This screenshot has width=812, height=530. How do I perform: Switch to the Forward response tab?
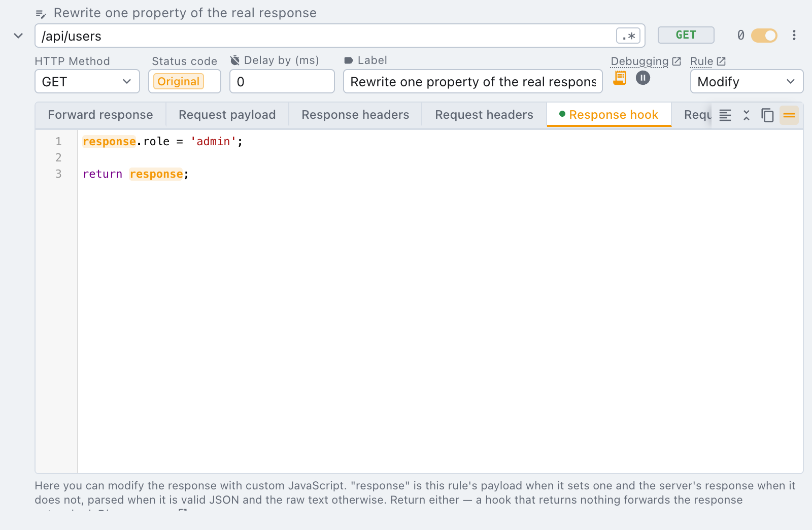pos(100,115)
